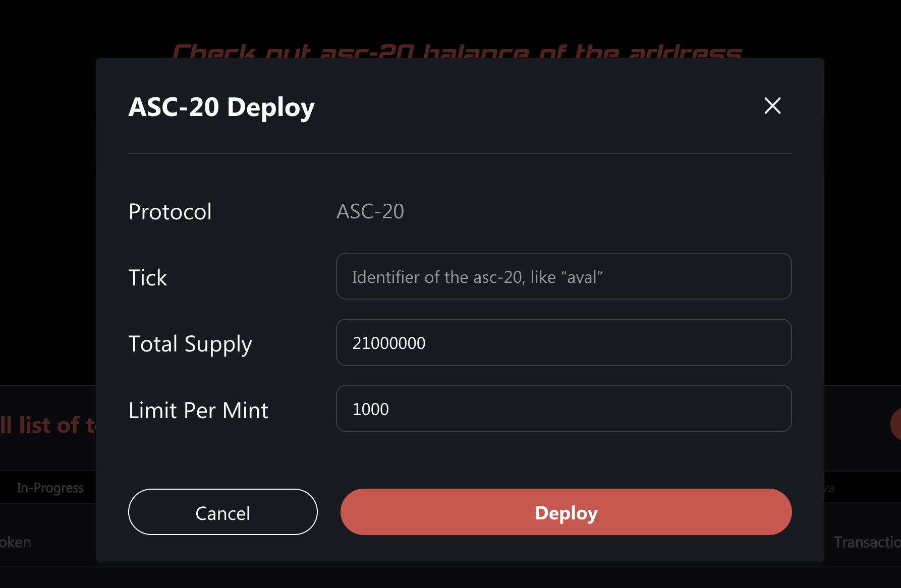Click the red asc-20 balance heading
The image size is (901, 588).
tap(457, 51)
